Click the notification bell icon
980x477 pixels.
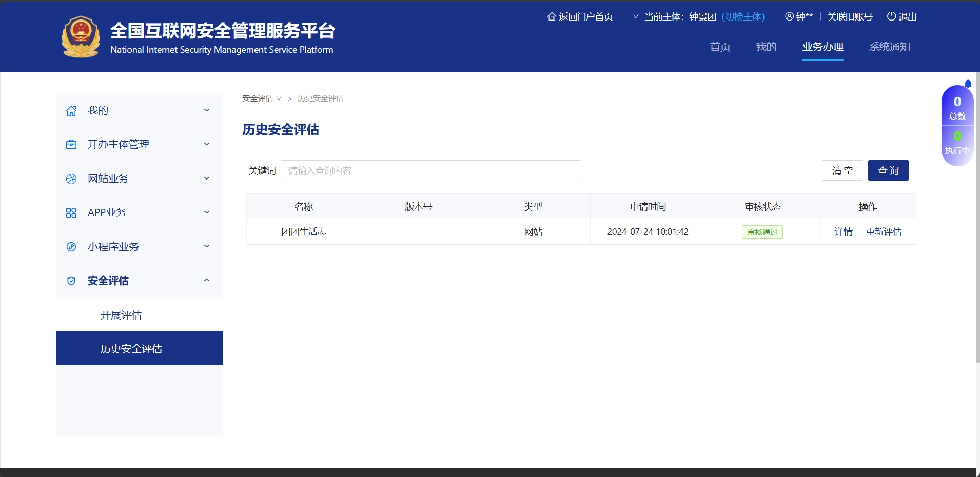pos(968,84)
